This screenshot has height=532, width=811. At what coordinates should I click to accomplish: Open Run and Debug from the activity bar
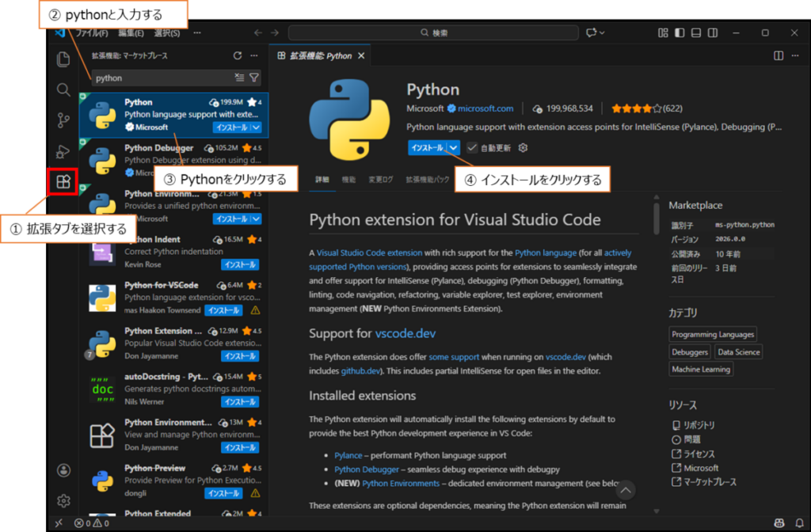point(63,151)
